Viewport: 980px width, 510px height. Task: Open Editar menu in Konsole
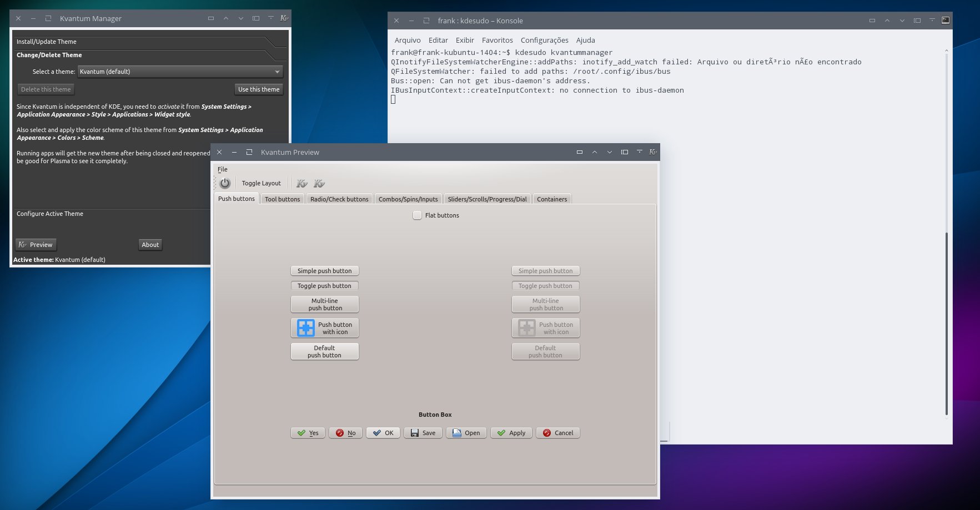(x=438, y=40)
